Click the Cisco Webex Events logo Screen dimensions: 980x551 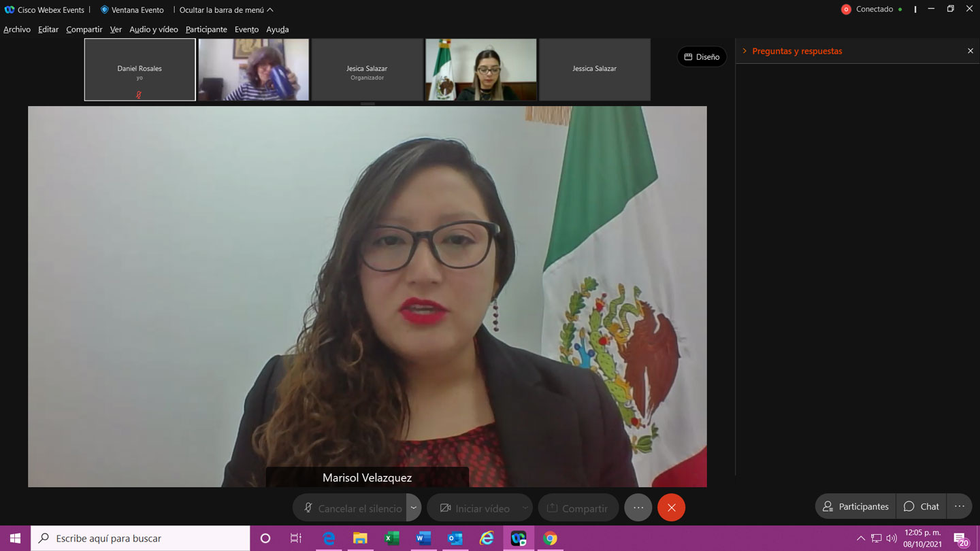10,10
